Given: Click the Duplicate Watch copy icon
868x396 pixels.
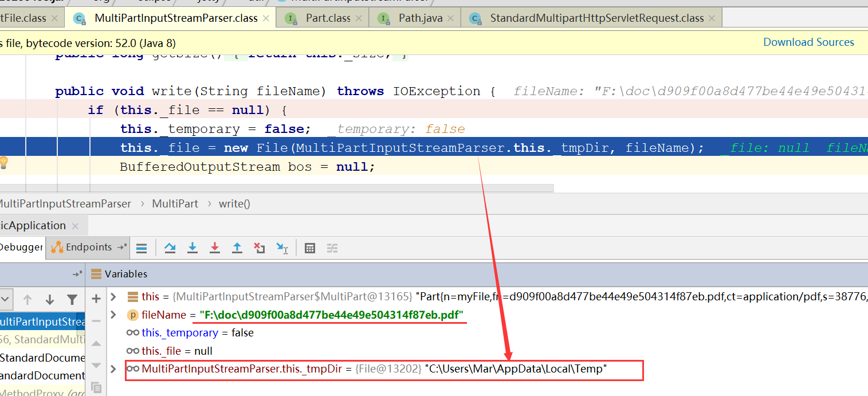Looking at the screenshot, I should pyautogui.click(x=96, y=387).
